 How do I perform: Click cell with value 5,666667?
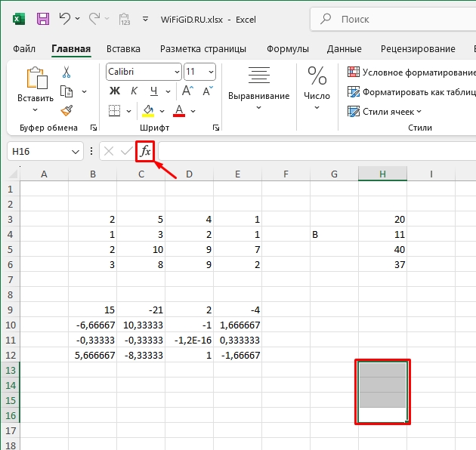pyautogui.click(x=93, y=355)
